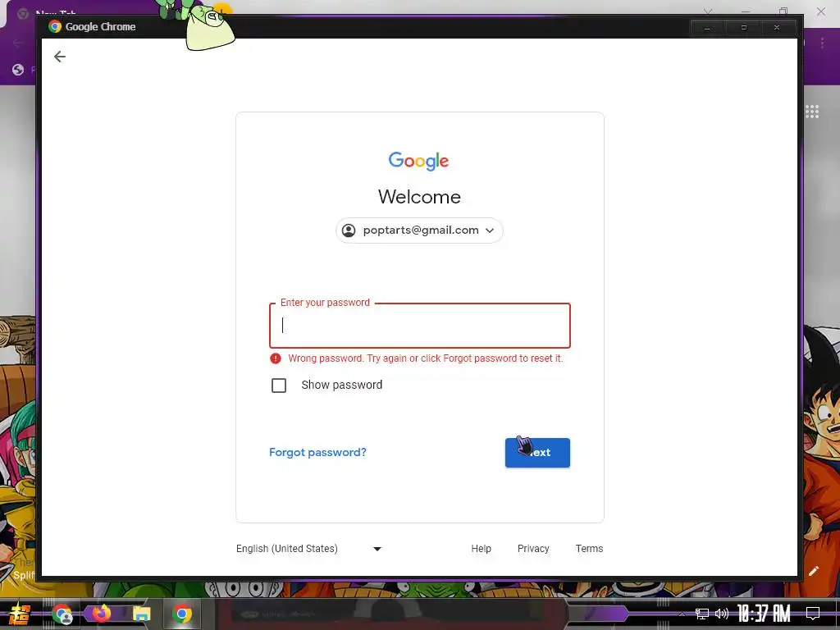Screen dimensions: 840x630
Task: Open Chrome menu dots in background window
Action: tap(822, 43)
